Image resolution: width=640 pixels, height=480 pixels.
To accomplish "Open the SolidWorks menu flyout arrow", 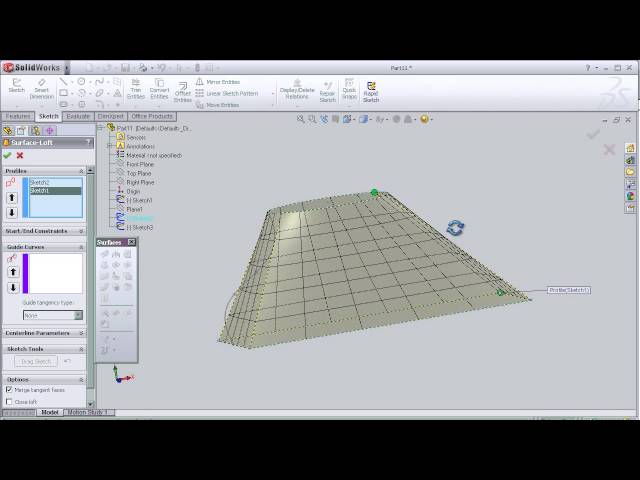I will tap(67, 67).
